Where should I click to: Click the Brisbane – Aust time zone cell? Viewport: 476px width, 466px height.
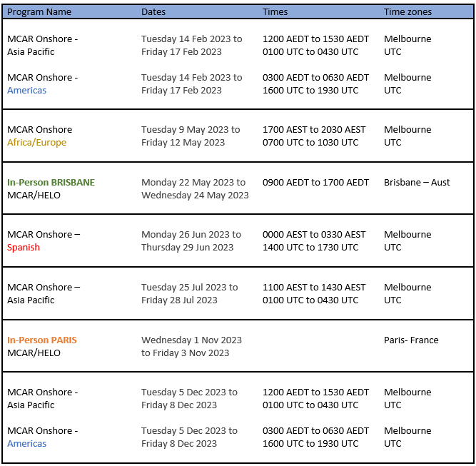417,182
